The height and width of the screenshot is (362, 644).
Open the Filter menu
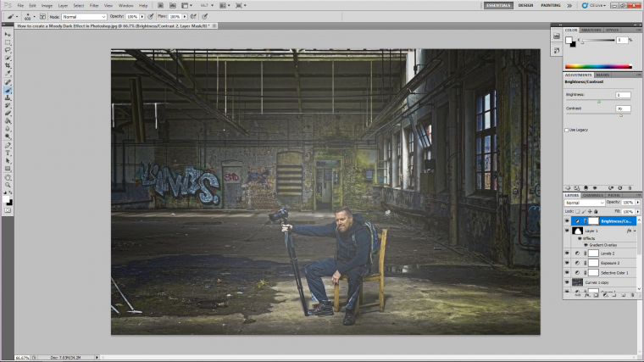[x=94, y=6]
